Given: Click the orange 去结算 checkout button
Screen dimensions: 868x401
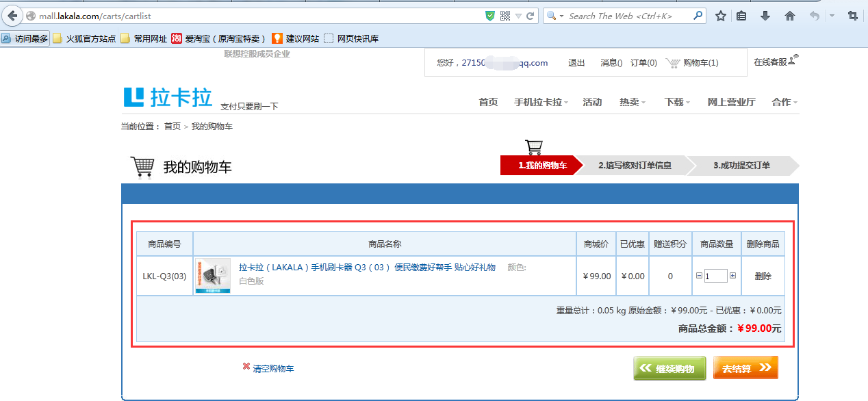Looking at the screenshot, I should [x=745, y=368].
